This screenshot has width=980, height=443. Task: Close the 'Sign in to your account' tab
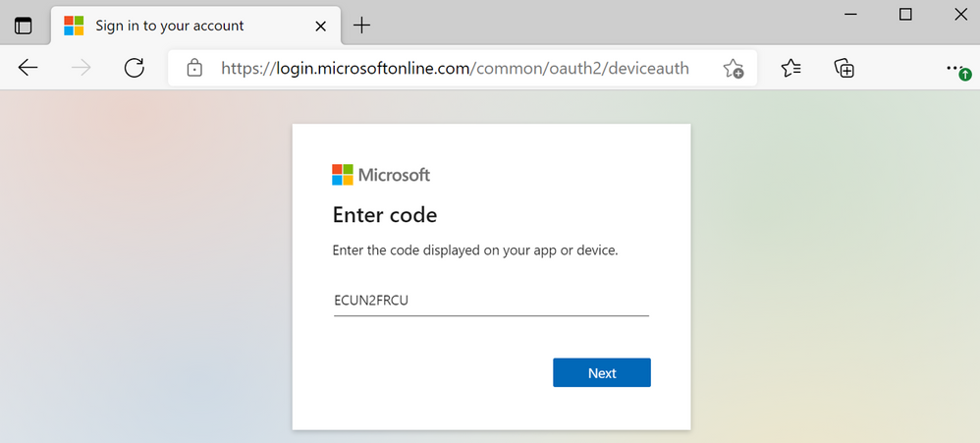321,27
